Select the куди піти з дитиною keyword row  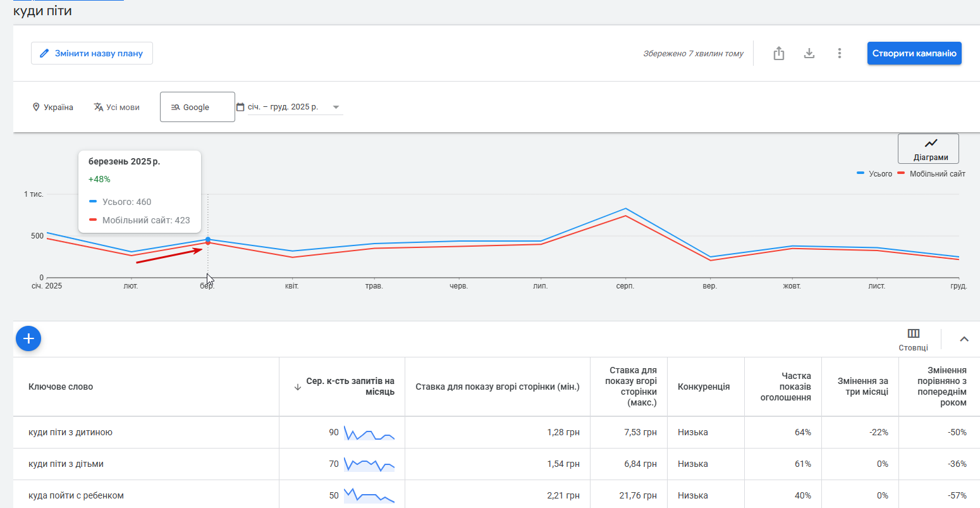(x=71, y=433)
